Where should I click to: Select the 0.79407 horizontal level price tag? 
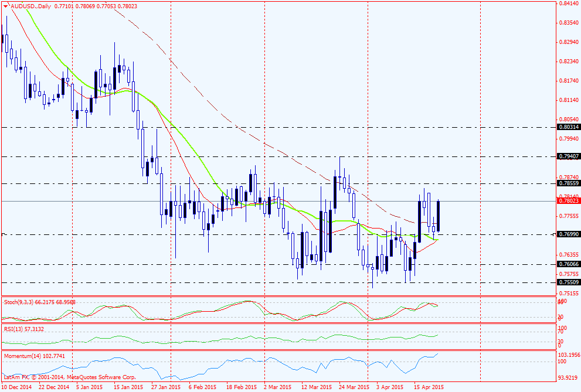pyautogui.click(x=568, y=156)
